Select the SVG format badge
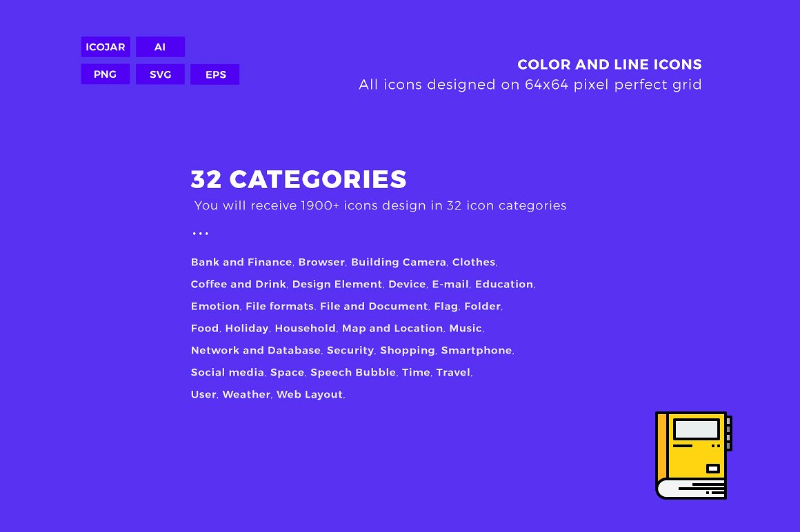The width and height of the screenshot is (800, 532). coord(160,74)
